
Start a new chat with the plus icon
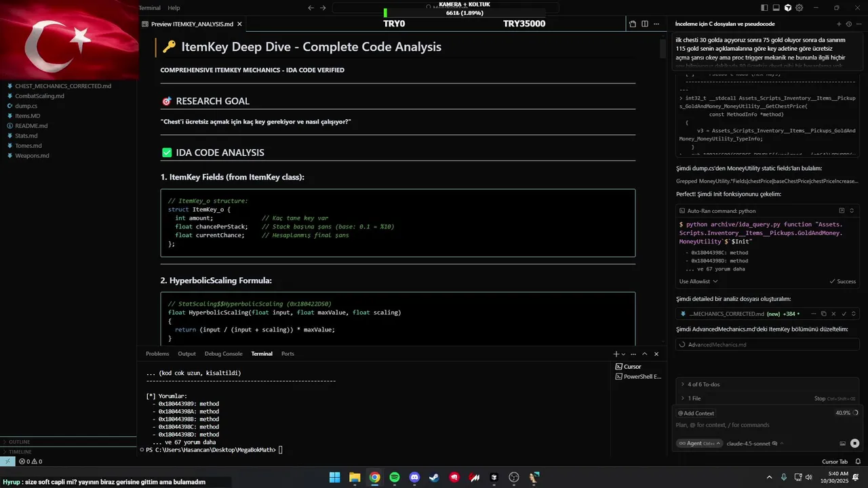click(x=839, y=24)
